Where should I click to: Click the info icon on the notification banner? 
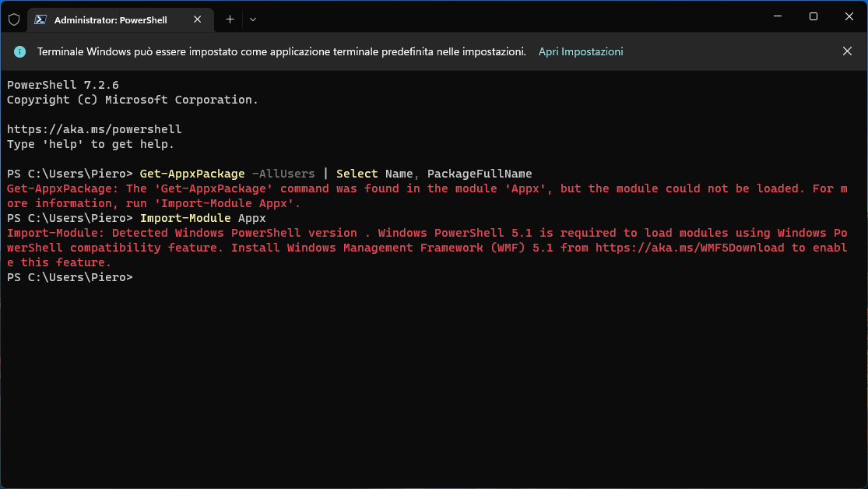[x=19, y=51]
